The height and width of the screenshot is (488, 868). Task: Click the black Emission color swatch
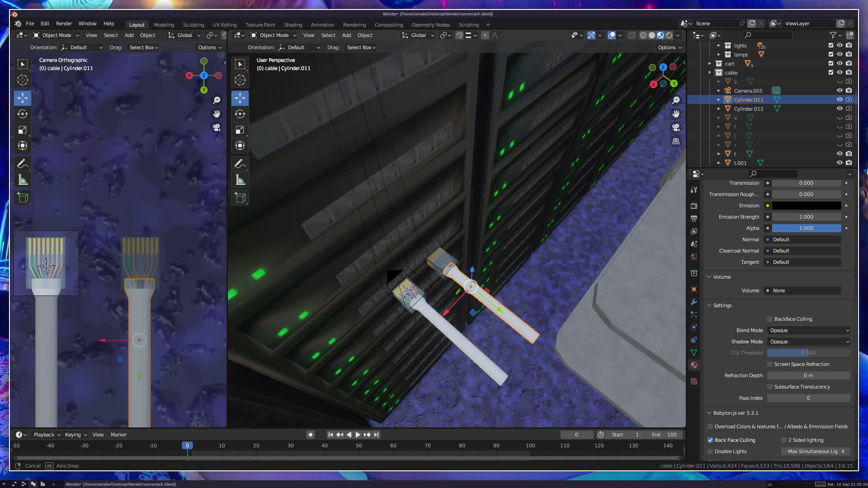click(806, 206)
